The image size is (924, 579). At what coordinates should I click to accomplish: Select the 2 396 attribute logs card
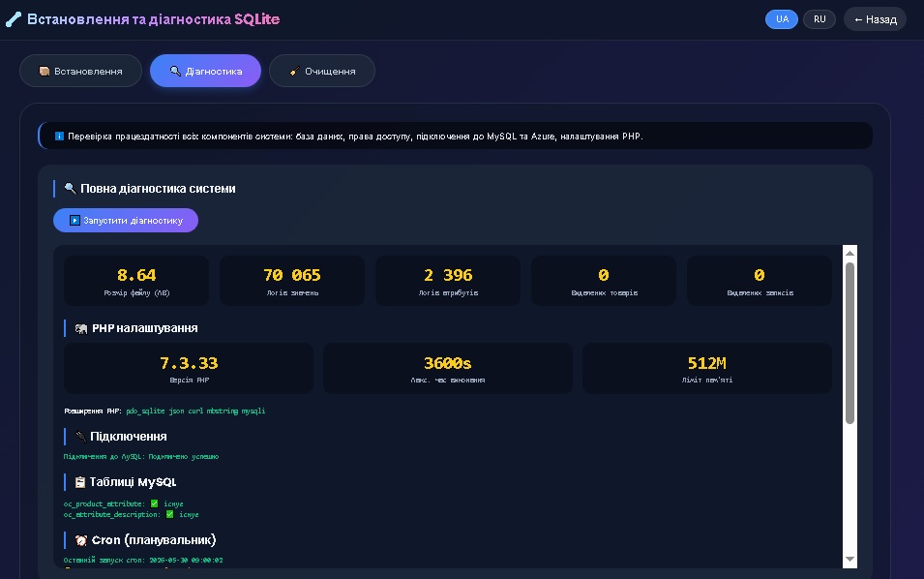[448, 281]
